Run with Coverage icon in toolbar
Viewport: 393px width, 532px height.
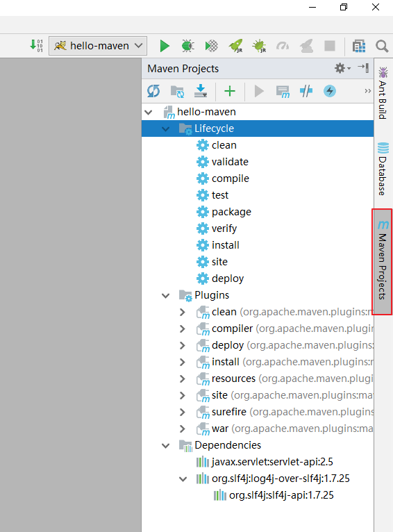point(211,46)
